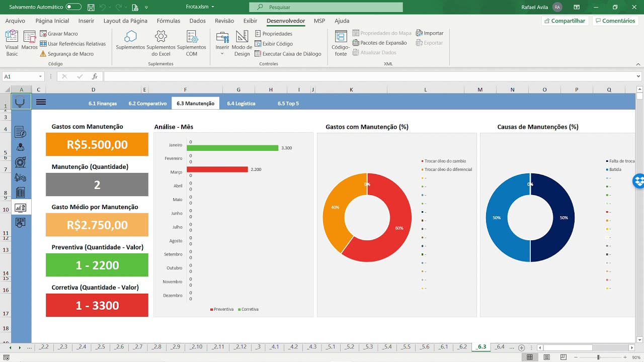Screen dimensions: 644x362
Task: Click the Comentários button
Action: click(615, 21)
